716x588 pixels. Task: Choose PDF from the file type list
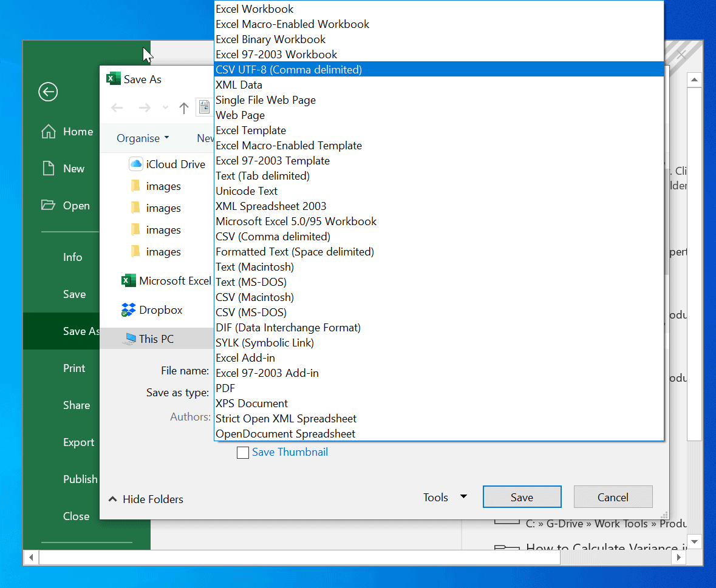coord(225,388)
